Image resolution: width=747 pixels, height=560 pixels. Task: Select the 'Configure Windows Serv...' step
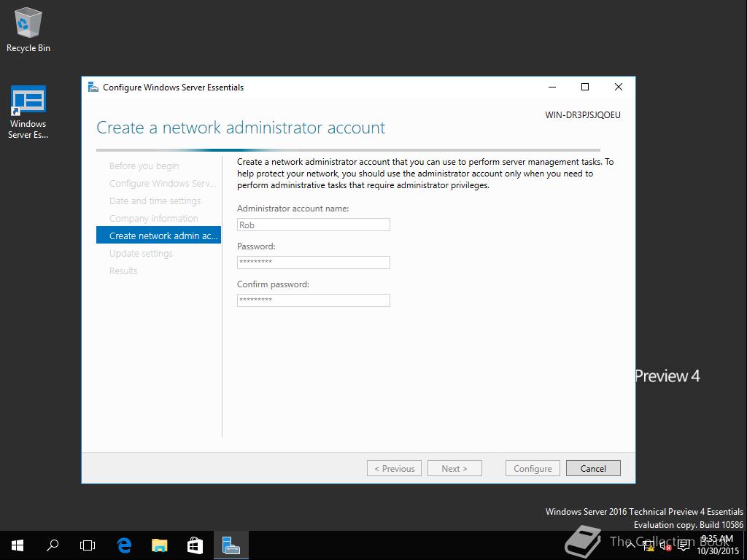point(163,183)
